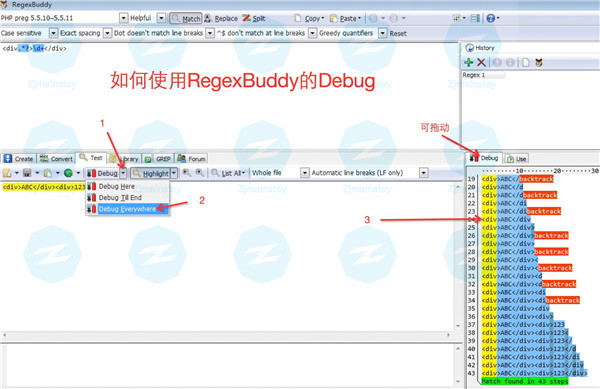Select debug step 43 row
600x389 pixels.
click(534, 373)
